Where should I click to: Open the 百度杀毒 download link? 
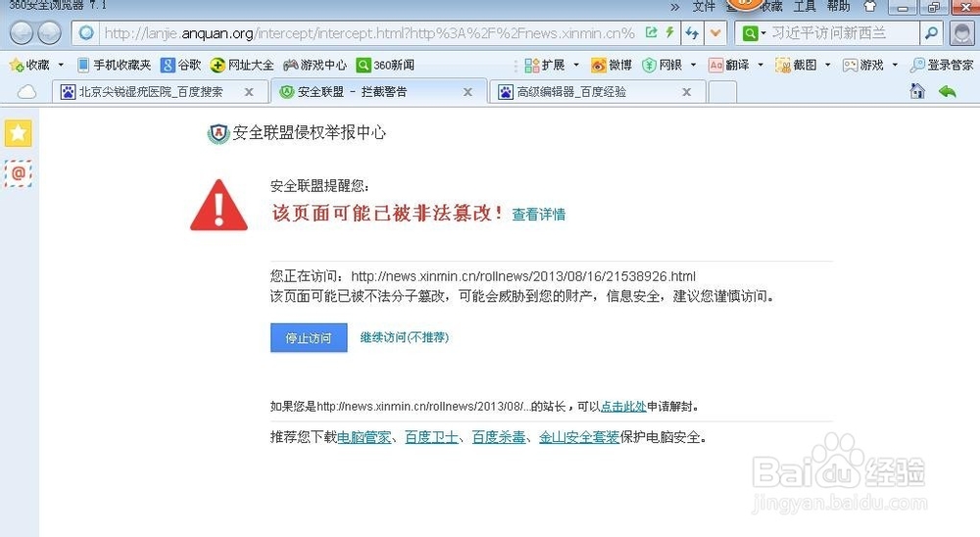[x=499, y=437]
